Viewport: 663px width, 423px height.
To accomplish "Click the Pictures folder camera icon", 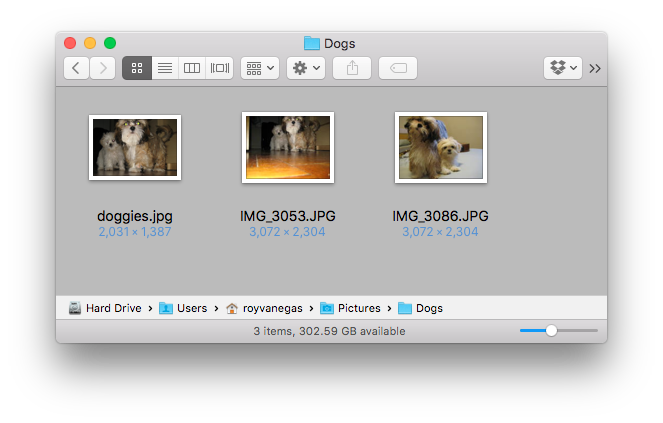I will coord(327,308).
